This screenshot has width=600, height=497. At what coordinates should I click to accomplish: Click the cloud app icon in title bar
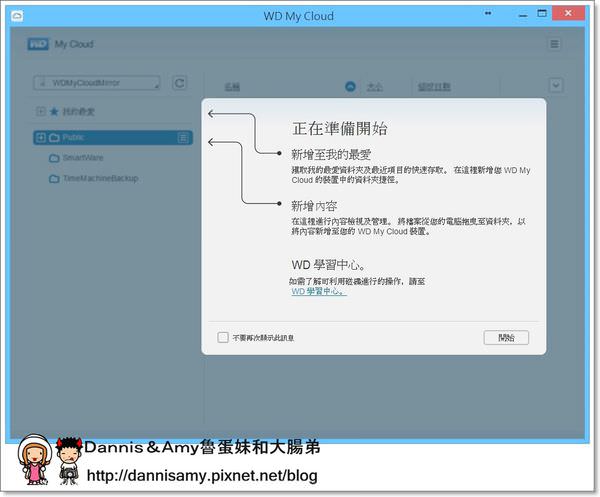pyautogui.click(x=17, y=16)
